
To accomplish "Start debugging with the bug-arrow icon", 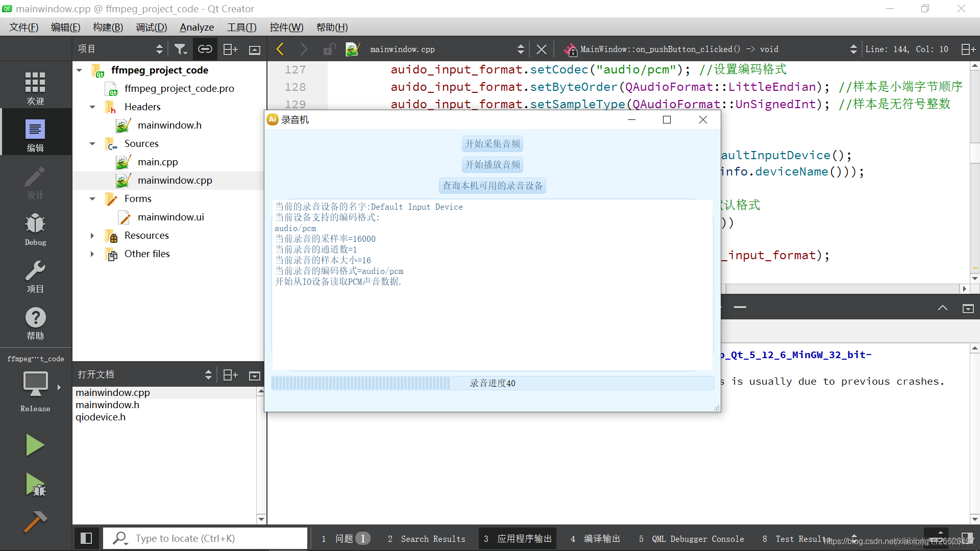I will pos(35,484).
